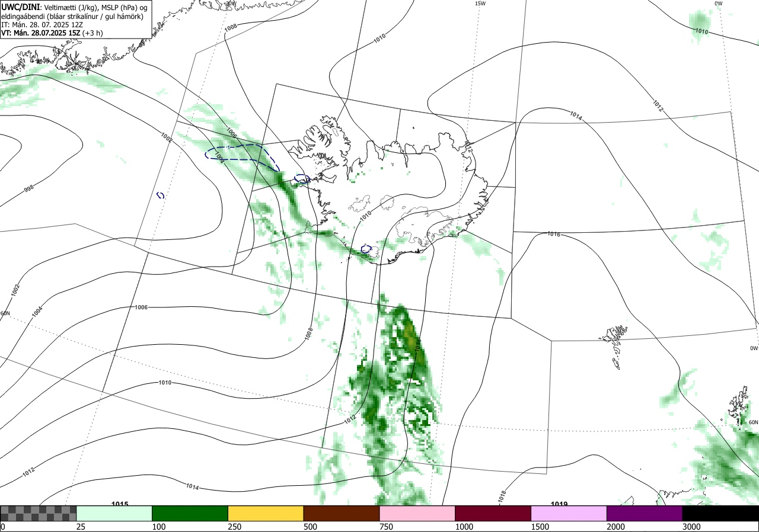Click the 'UWC/DINI' title text
This screenshot has height=532, width=759.
[21, 7]
